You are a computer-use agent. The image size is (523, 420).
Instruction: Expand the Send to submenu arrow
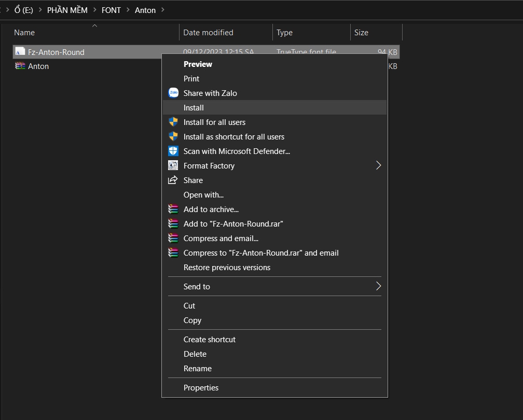(x=378, y=286)
